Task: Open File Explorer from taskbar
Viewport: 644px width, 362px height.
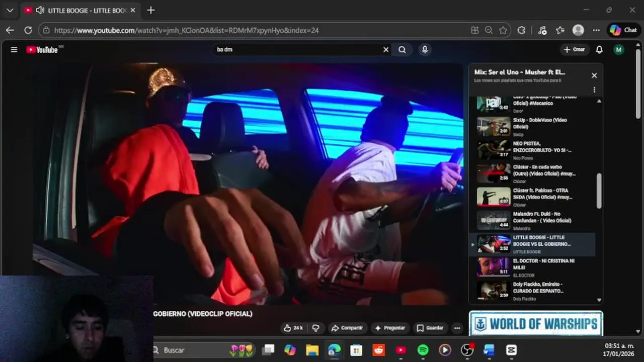Action: tap(312, 350)
